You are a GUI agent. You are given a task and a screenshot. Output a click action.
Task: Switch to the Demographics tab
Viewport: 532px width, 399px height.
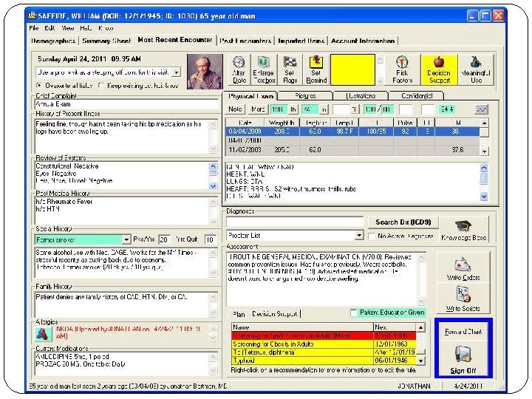pyautogui.click(x=53, y=41)
